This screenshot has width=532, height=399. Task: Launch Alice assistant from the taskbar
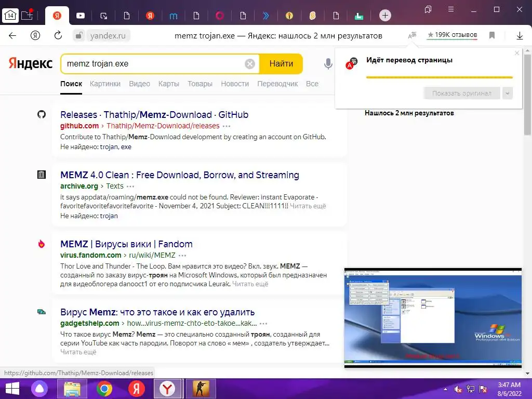[39, 389]
